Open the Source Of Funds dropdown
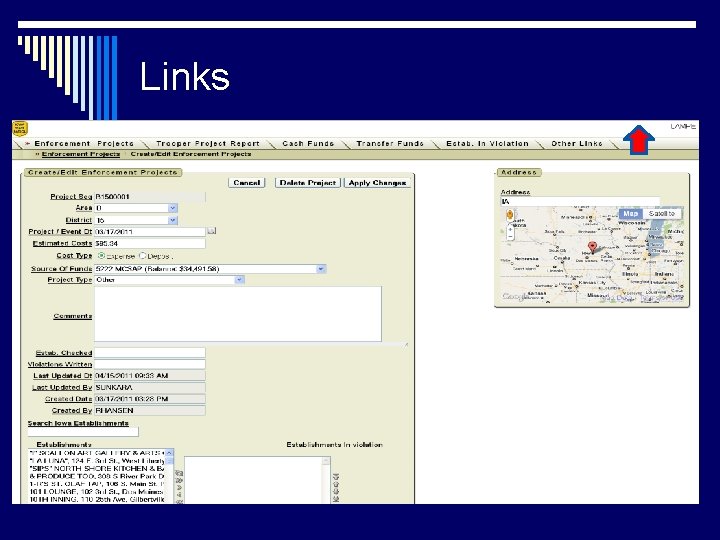Viewport: 720px width, 540px height. (x=321, y=269)
